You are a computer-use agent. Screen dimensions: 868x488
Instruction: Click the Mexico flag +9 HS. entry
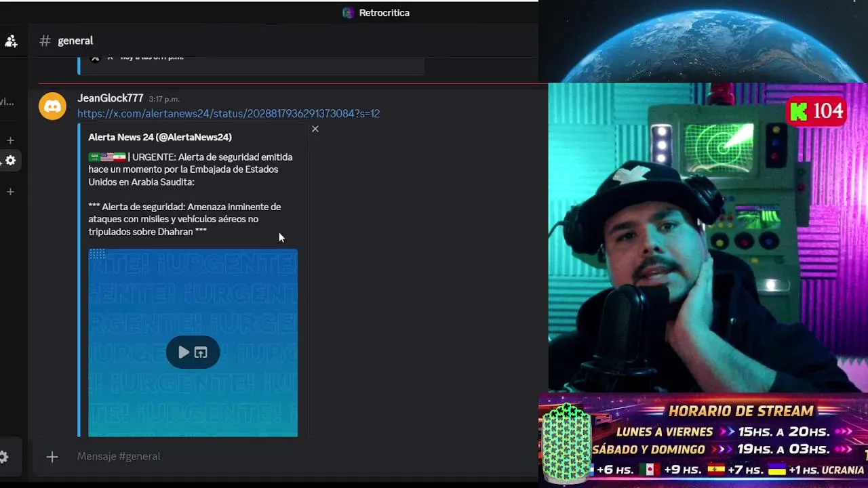[x=671, y=470]
